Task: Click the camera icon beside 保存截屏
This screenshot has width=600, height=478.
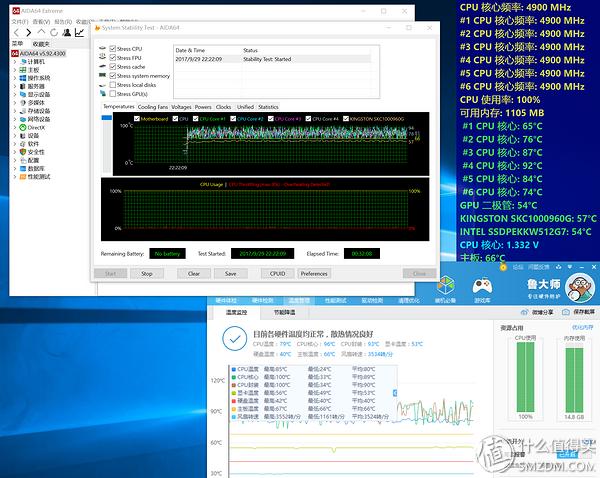Action: click(x=566, y=312)
